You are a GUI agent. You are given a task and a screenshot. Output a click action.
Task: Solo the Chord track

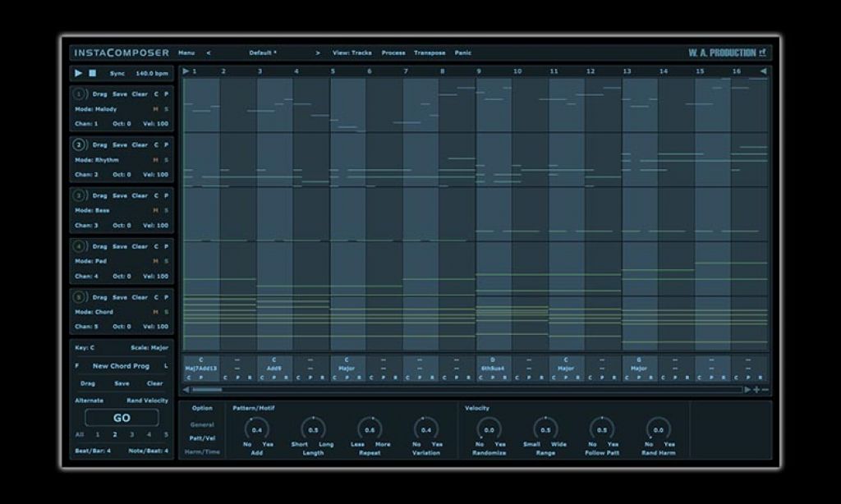coord(166,312)
